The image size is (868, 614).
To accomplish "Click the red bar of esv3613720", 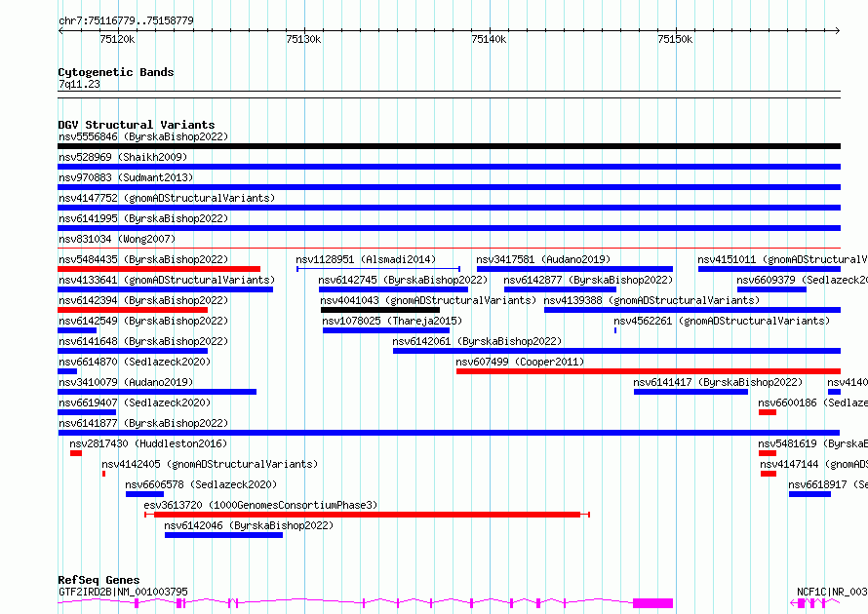I will tap(367, 515).
